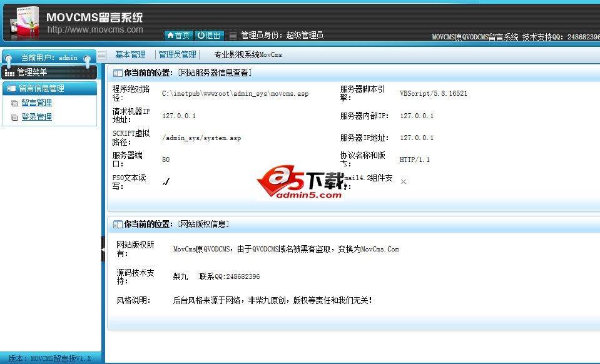
Task: Click the Jmail component cross icon
Action: point(404,181)
